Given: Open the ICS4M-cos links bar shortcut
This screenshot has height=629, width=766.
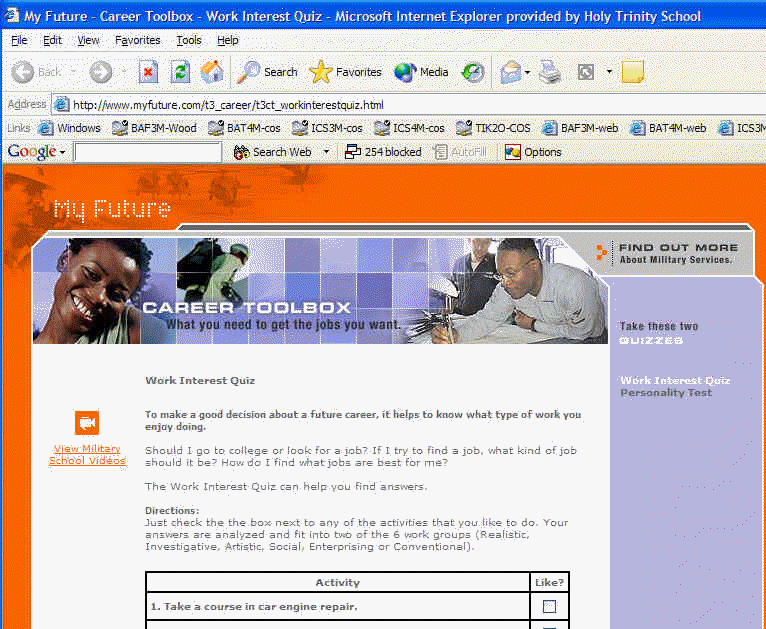Looking at the screenshot, I should pyautogui.click(x=409, y=128).
